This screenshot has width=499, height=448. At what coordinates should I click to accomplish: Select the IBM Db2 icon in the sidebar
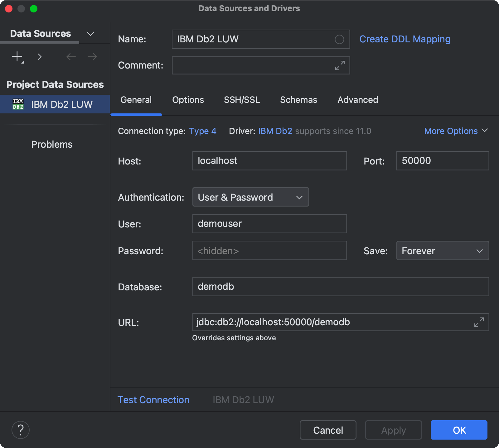point(18,104)
